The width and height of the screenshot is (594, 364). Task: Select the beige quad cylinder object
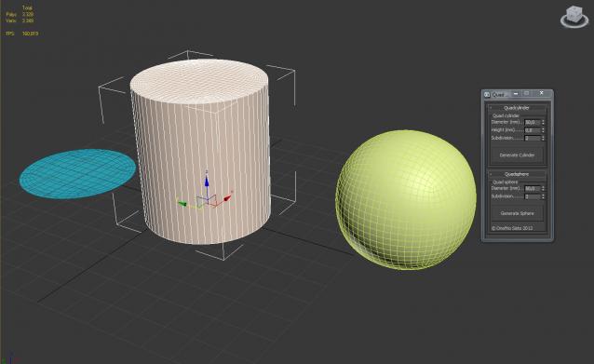(201, 152)
